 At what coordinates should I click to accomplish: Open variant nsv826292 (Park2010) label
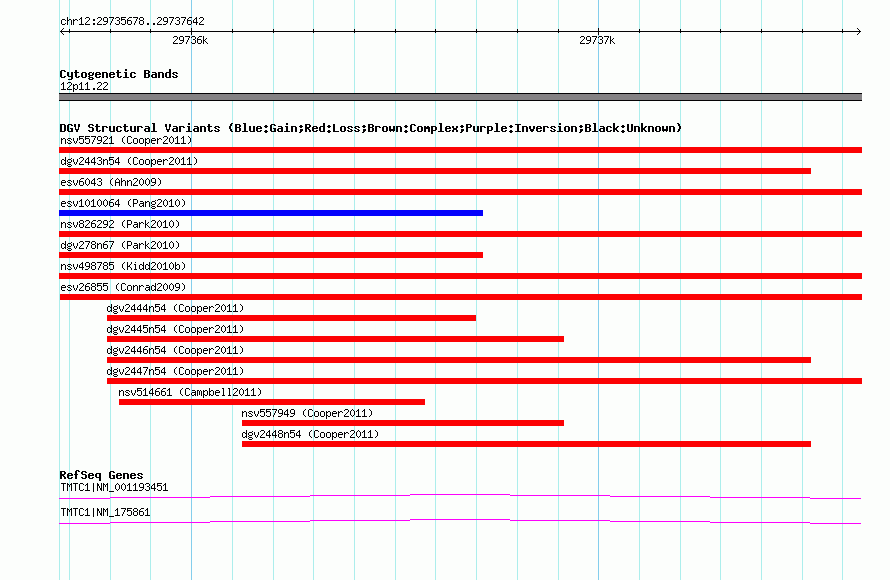pyautogui.click(x=120, y=224)
